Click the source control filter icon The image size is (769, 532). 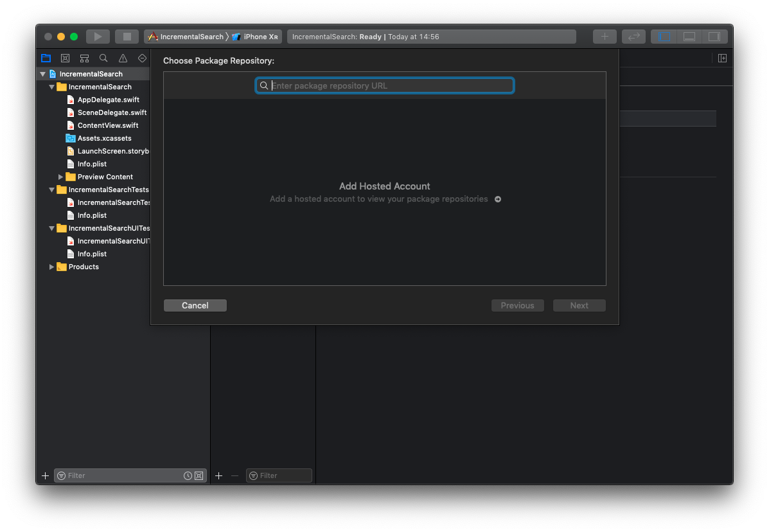[199, 475]
